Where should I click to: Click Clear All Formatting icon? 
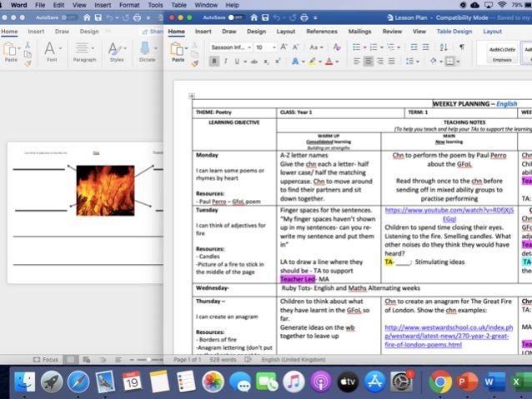pos(337,47)
